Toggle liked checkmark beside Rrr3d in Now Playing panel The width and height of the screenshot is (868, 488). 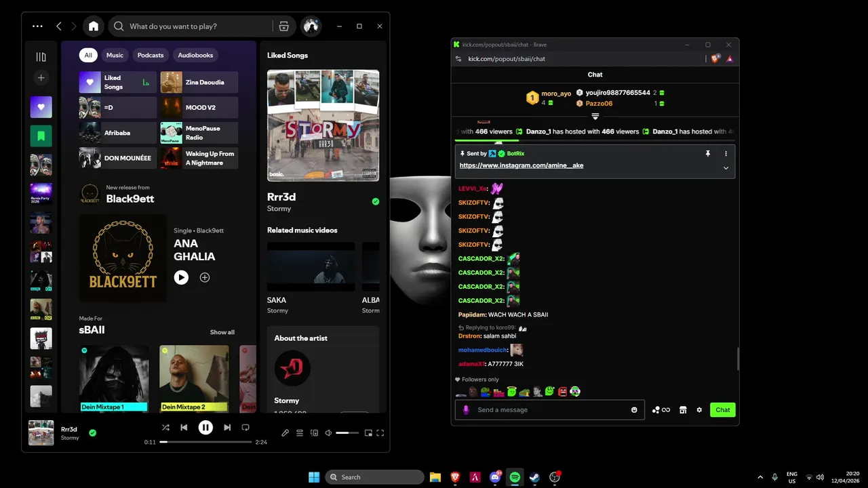[x=376, y=201]
